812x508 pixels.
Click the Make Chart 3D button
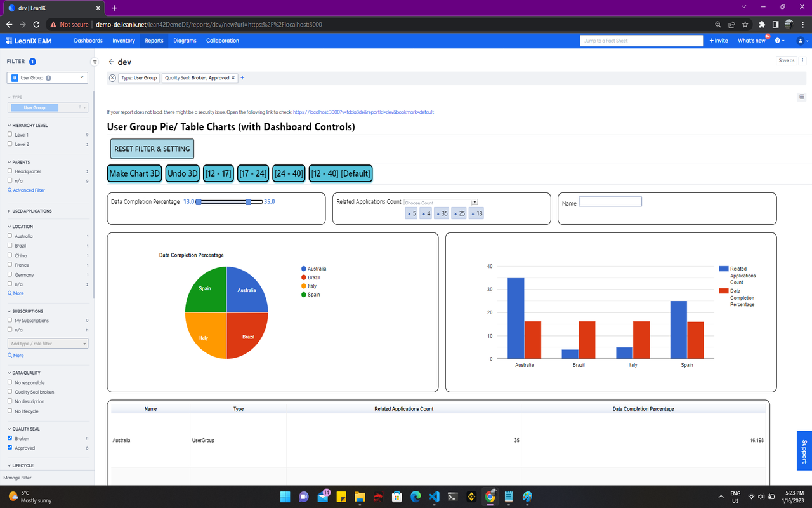pyautogui.click(x=134, y=173)
